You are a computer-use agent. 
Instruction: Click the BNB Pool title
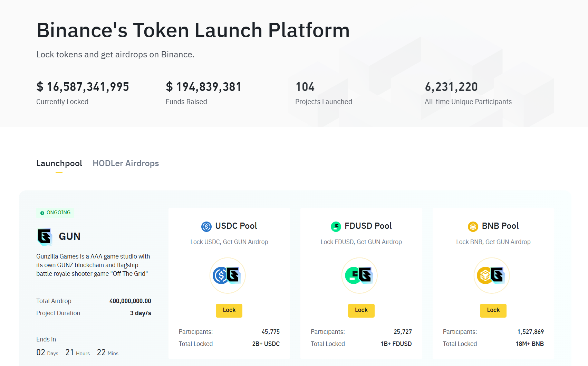[500, 226]
